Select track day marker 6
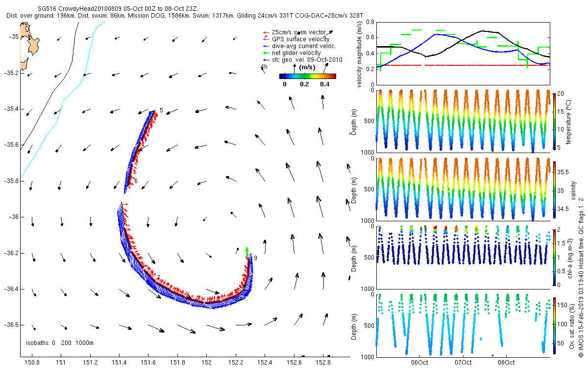This screenshot has height=368, width=588. click(x=136, y=181)
